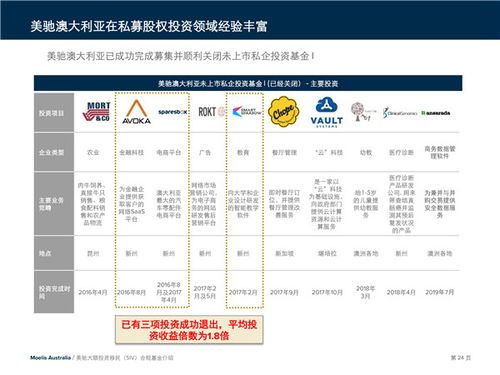The width and height of the screenshot is (500, 375).
Task: Click the Vault Systems cloud logo
Action: pos(327,112)
